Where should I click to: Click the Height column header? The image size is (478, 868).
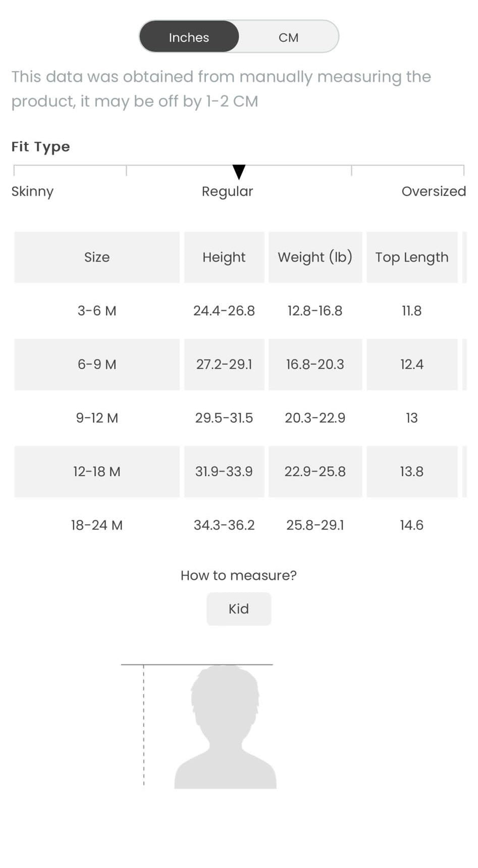(224, 257)
